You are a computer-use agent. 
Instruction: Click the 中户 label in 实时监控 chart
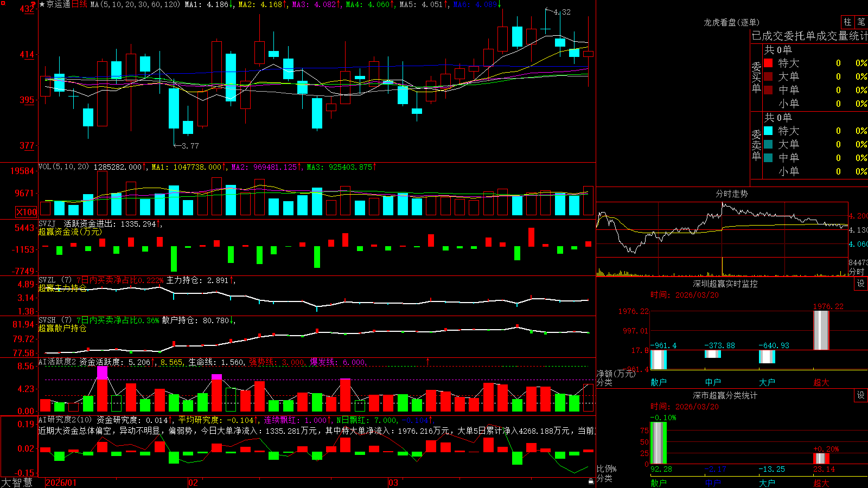click(x=713, y=382)
